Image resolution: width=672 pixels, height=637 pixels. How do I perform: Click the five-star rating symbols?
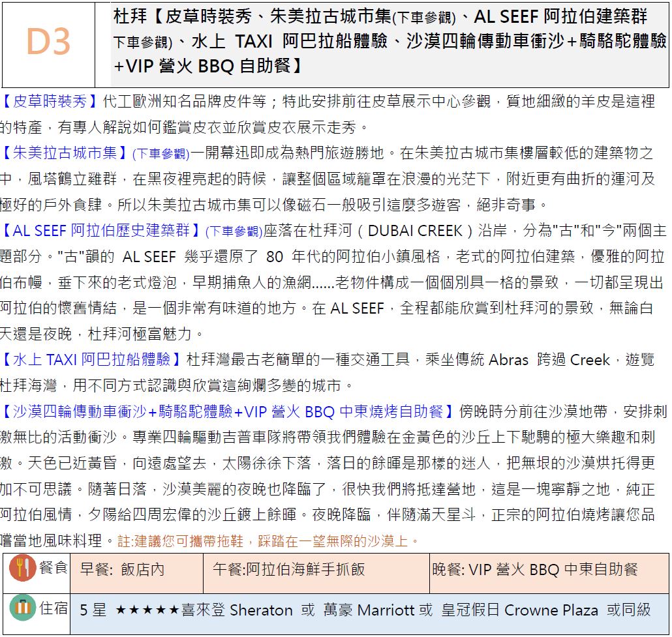[147, 610]
